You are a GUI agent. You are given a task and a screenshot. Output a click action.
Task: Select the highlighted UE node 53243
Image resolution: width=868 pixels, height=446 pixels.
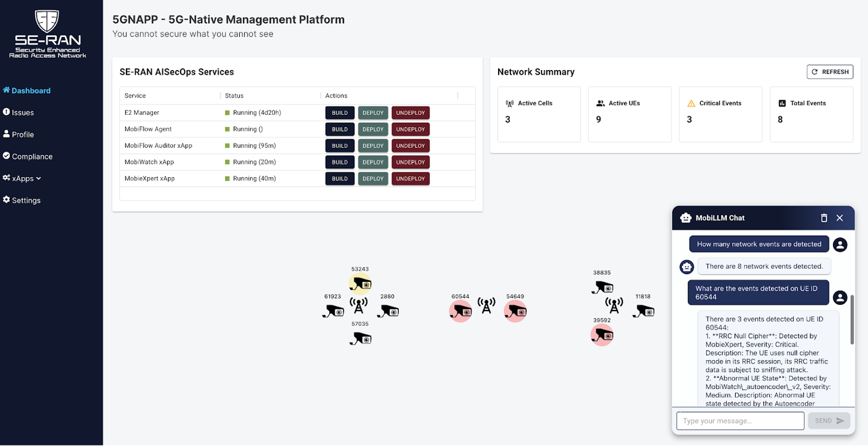click(360, 284)
